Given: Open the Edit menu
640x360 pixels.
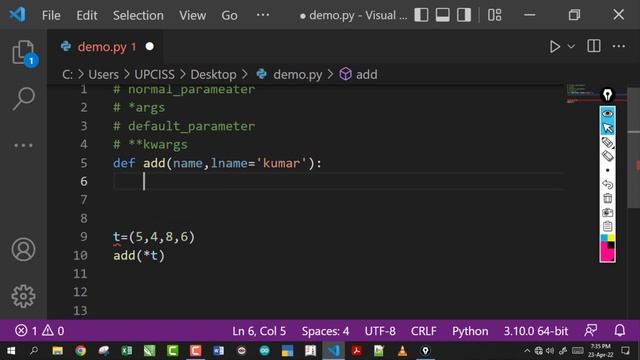Looking at the screenshot, I should pos(87,15).
